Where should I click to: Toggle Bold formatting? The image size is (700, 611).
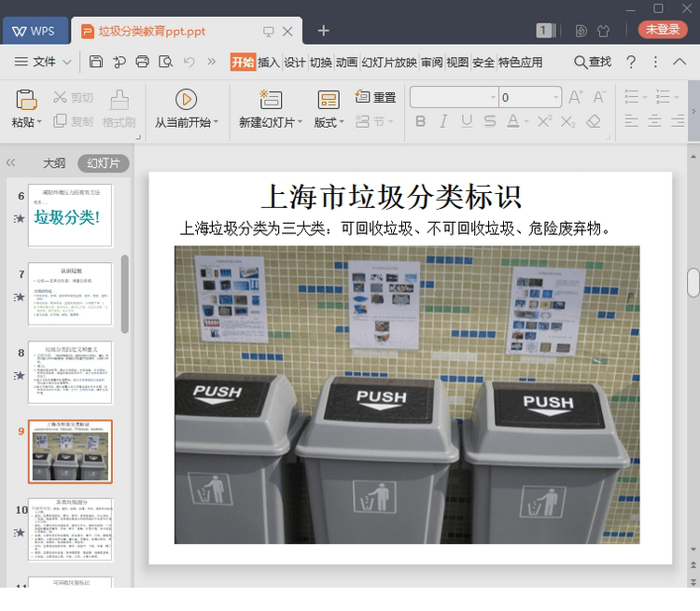[420, 121]
